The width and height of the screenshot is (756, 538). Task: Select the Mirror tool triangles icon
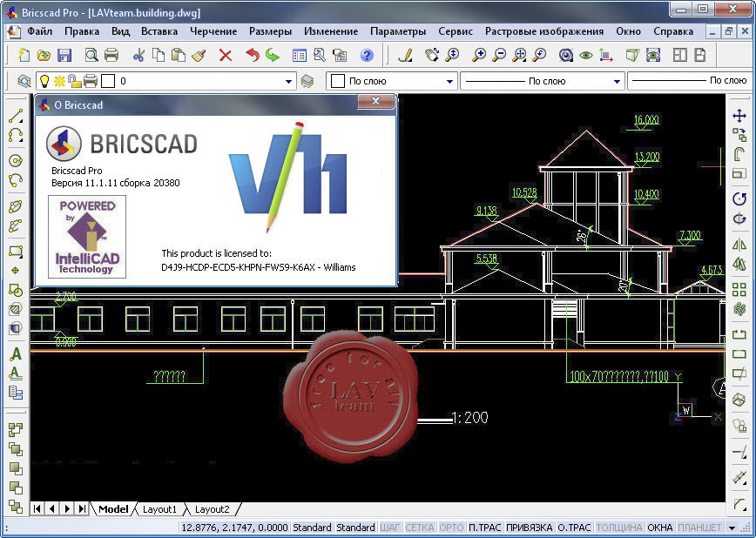point(739,245)
